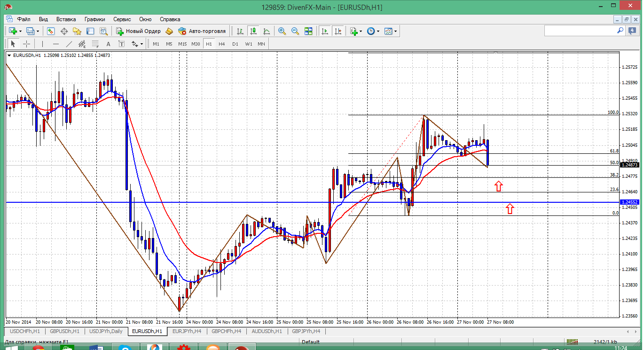The width and height of the screenshot is (644, 350).
Task: Select the Fibonacci retracement drawing tool
Action: pos(95,44)
